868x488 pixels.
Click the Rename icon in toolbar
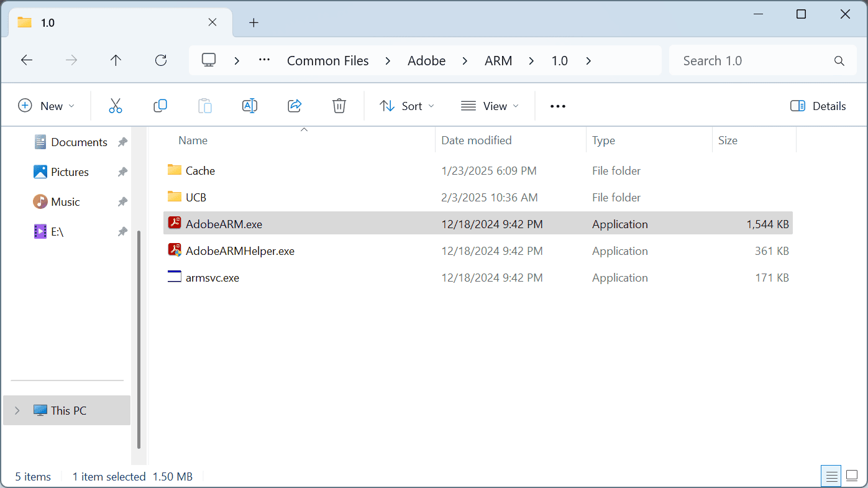coord(250,106)
